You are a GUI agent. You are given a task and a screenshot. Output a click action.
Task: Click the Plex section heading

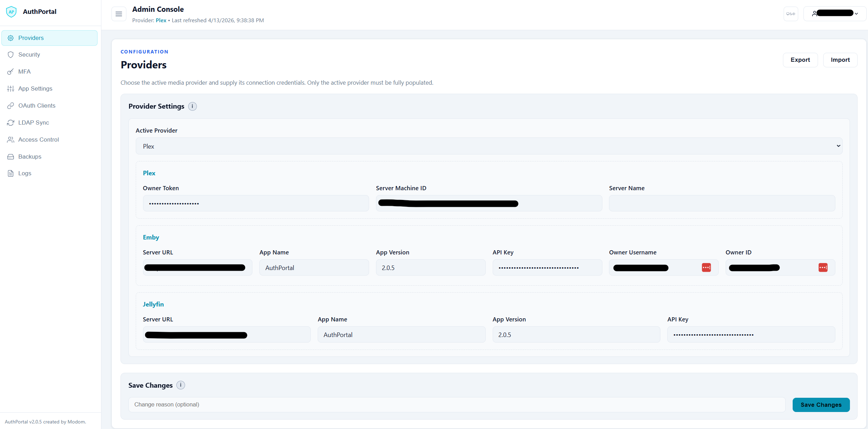pyautogui.click(x=149, y=173)
